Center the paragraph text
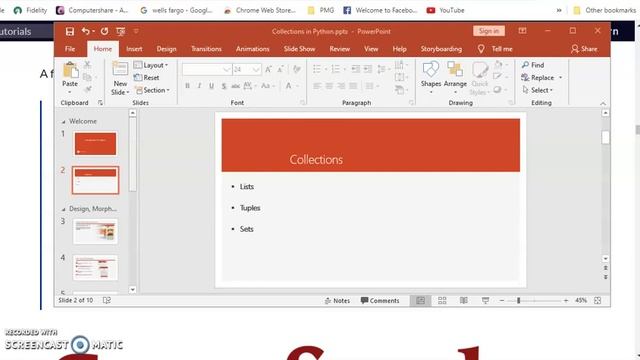 point(329,86)
